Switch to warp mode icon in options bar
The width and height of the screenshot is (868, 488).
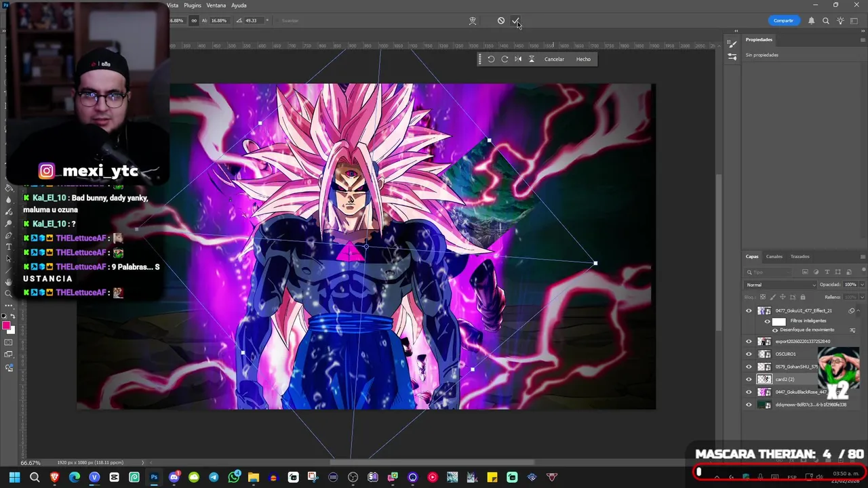click(473, 20)
